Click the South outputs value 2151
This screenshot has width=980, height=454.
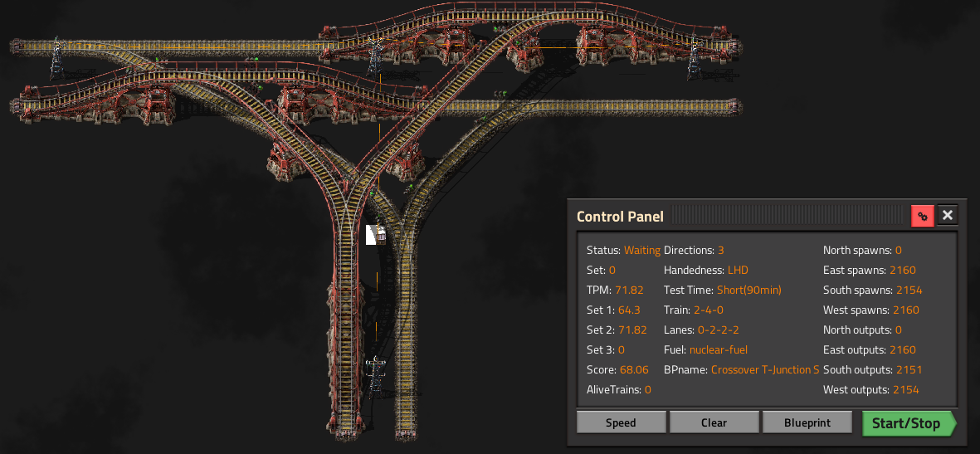(909, 369)
